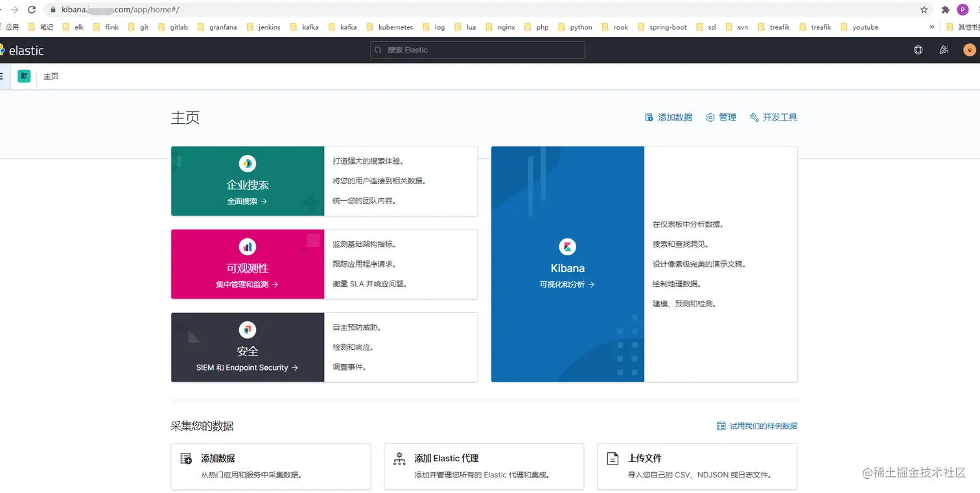Open the orange user avatar menu
The height and width of the screenshot is (493, 980).
970,50
